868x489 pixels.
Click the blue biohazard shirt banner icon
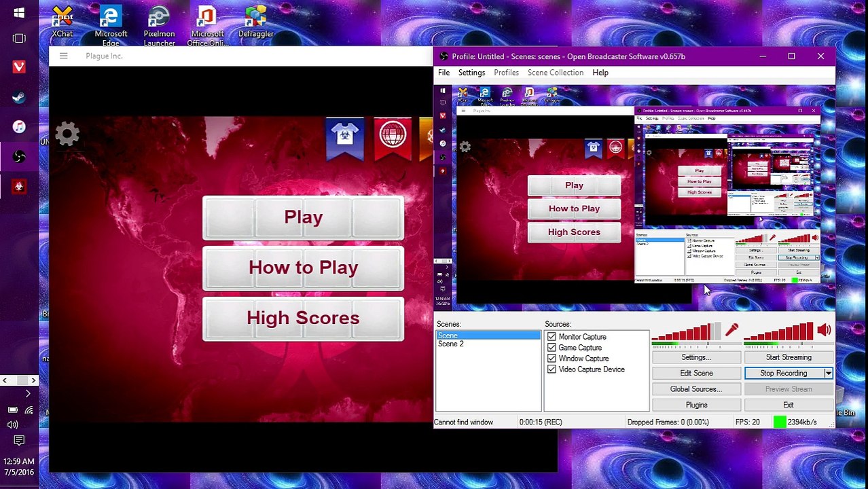(x=345, y=139)
